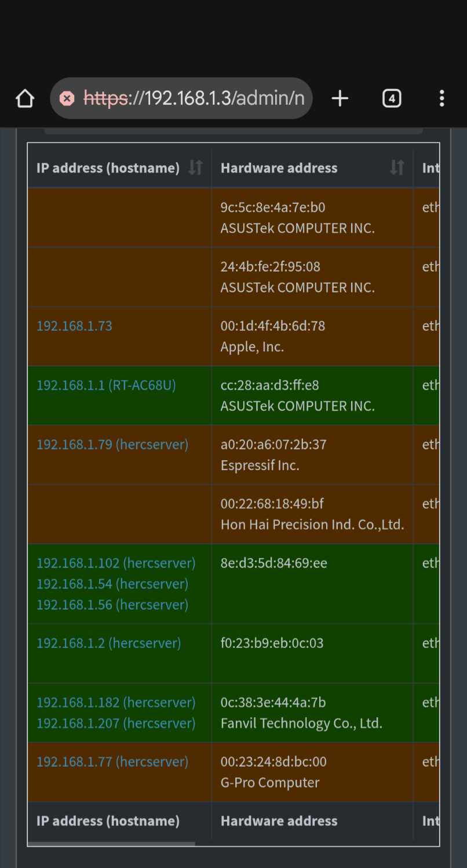Screen dimensions: 467x868
Task: Click the "Espressif Inc." vendor name
Action: click(260, 466)
